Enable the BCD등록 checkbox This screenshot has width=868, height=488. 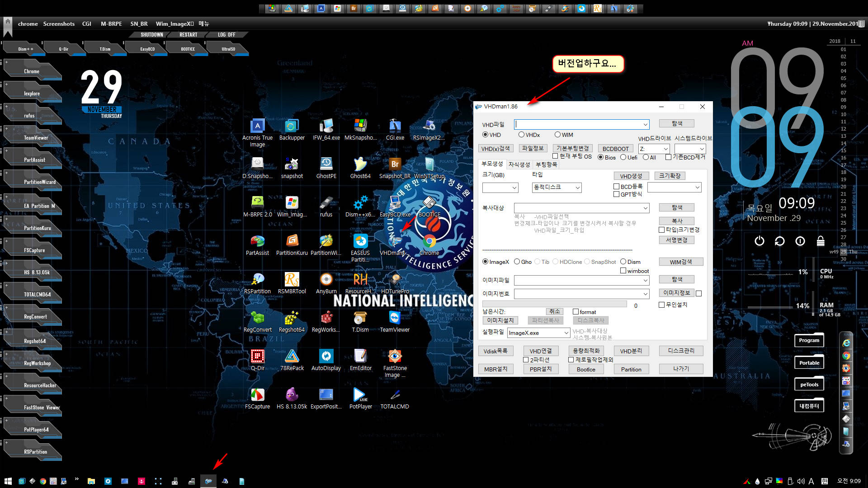[x=616, y=186]
